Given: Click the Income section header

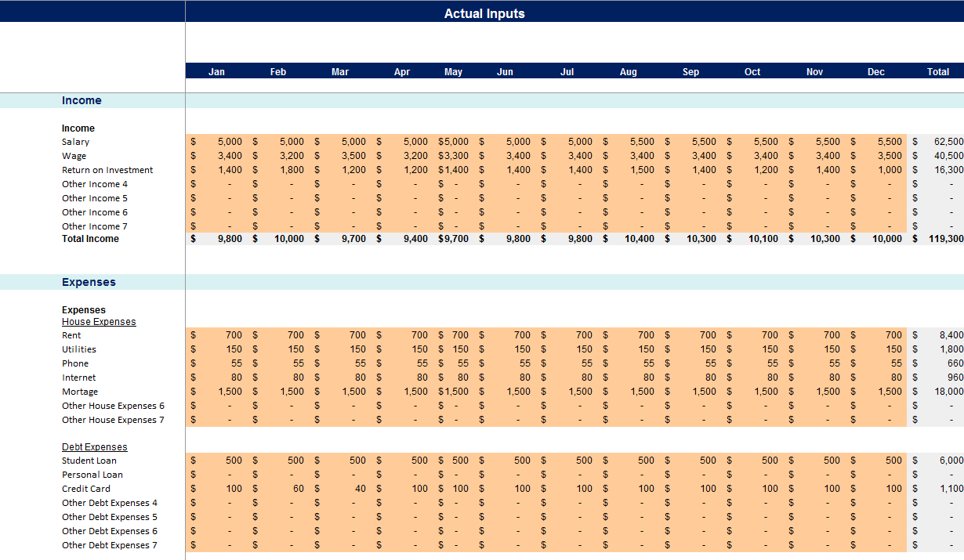Looking at the screenshot, I should pos(83,100).
